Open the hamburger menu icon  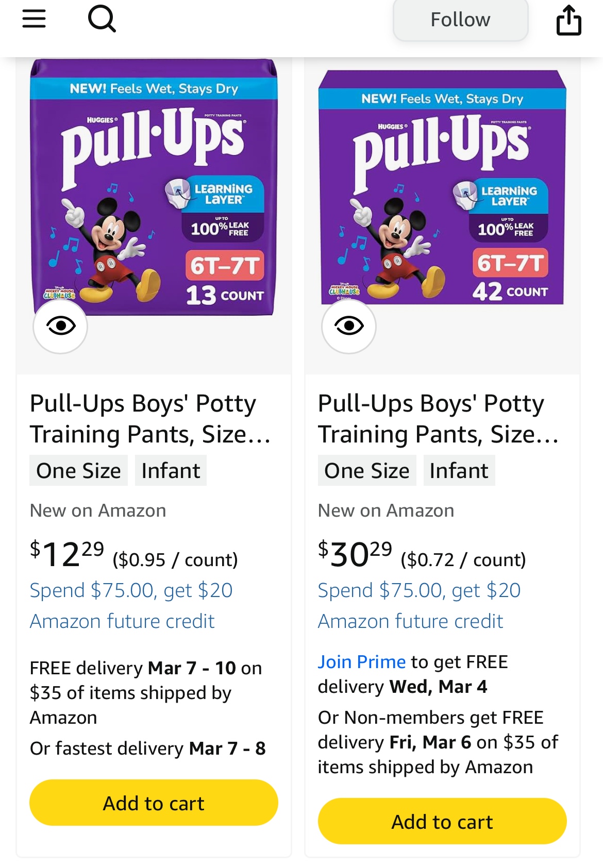(34, 19)
